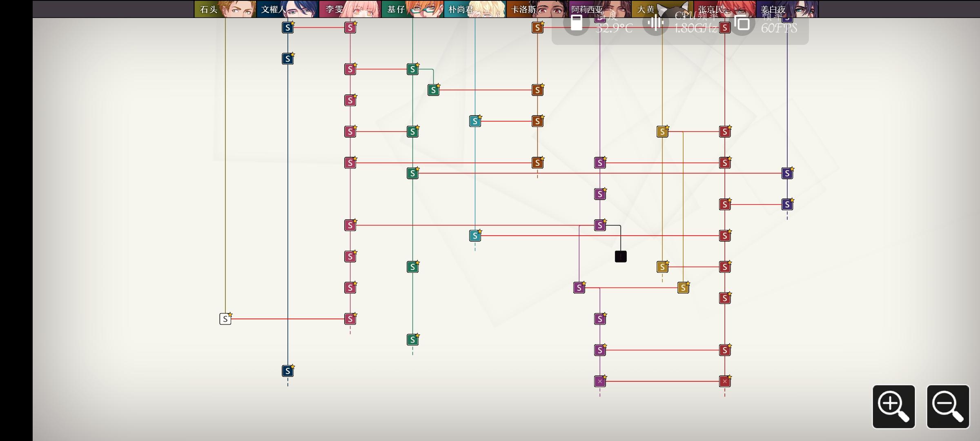
Task: Click the offset green S node linked to 卡洛斯
Action: tap(434, 90)
